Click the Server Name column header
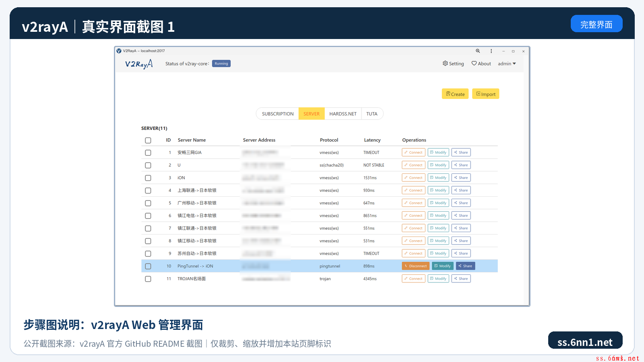The image size is (644, 362). tap(192, 140)
